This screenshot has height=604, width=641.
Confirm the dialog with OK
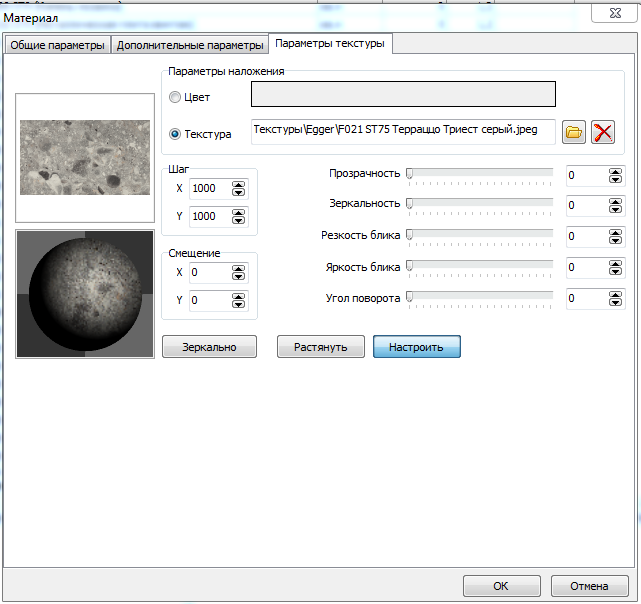click(502, 586)
